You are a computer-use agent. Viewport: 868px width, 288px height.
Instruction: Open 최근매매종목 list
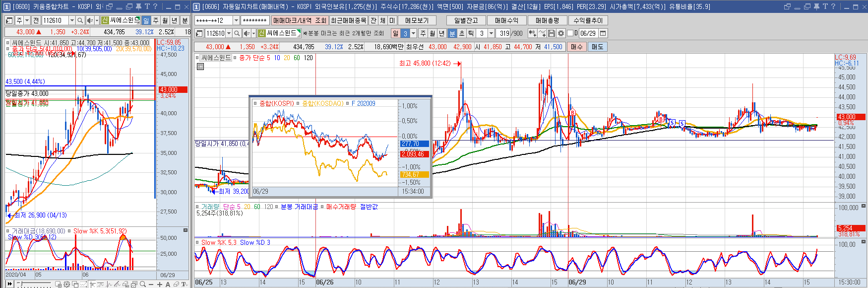348,20
